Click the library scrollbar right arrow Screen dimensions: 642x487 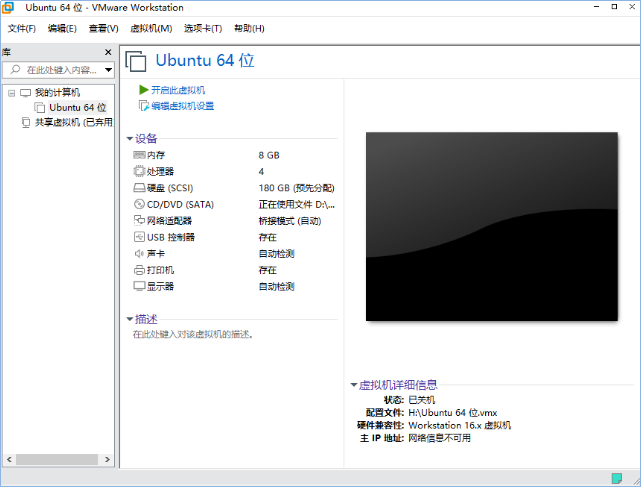(107, 460)
